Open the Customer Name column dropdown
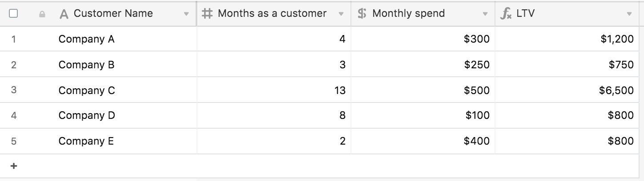 (186, 14)
